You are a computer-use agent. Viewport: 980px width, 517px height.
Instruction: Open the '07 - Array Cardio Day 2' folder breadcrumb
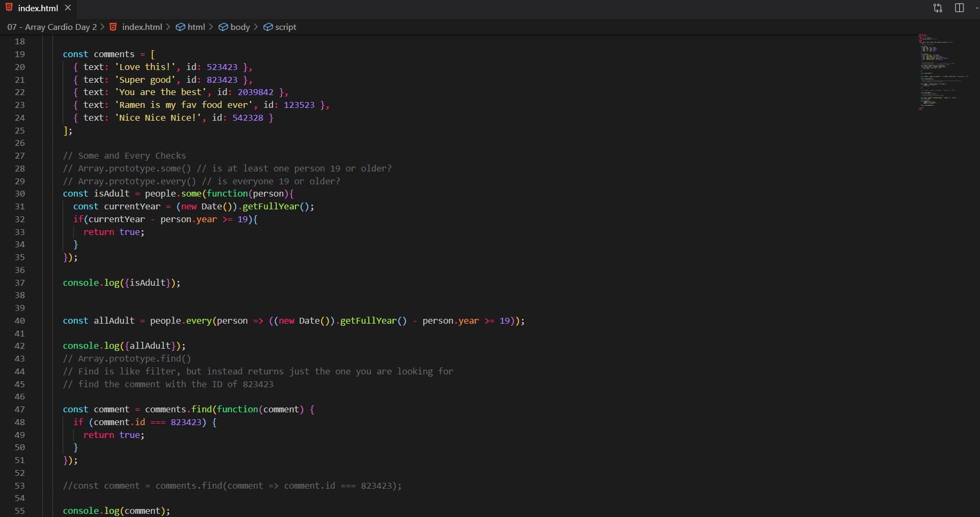tap(52, 27)
